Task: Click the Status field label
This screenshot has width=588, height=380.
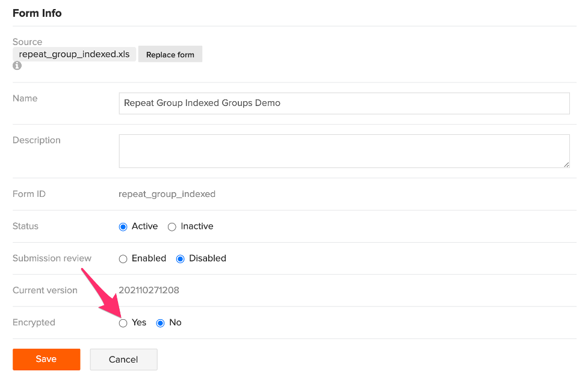Action: (25, 226)
